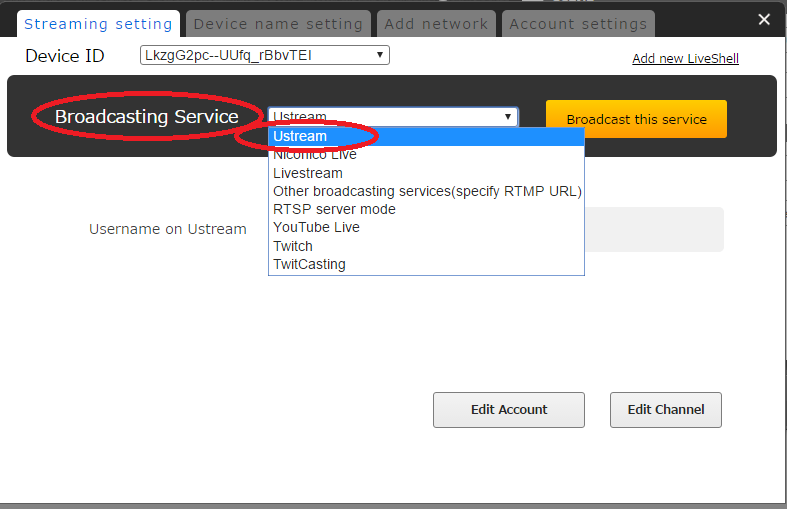Click the Add new LiveShell link
Screen dimensions: 787x509
(x=685, y=58)
